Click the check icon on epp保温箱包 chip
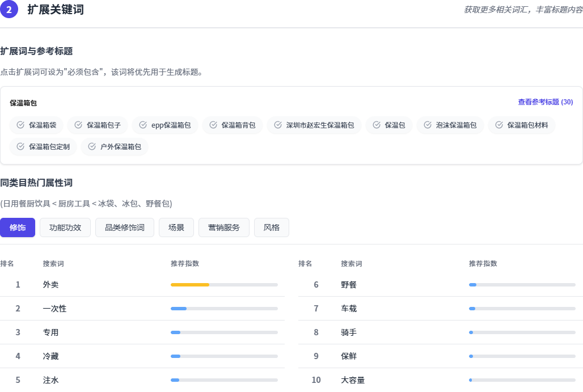The image size is (583, 392). (143, 125)
